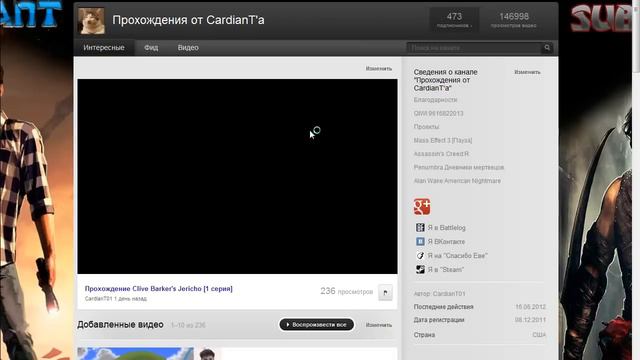
Task: Click Изменить beside Добавленные видео
Action: (x=379, y=325)
